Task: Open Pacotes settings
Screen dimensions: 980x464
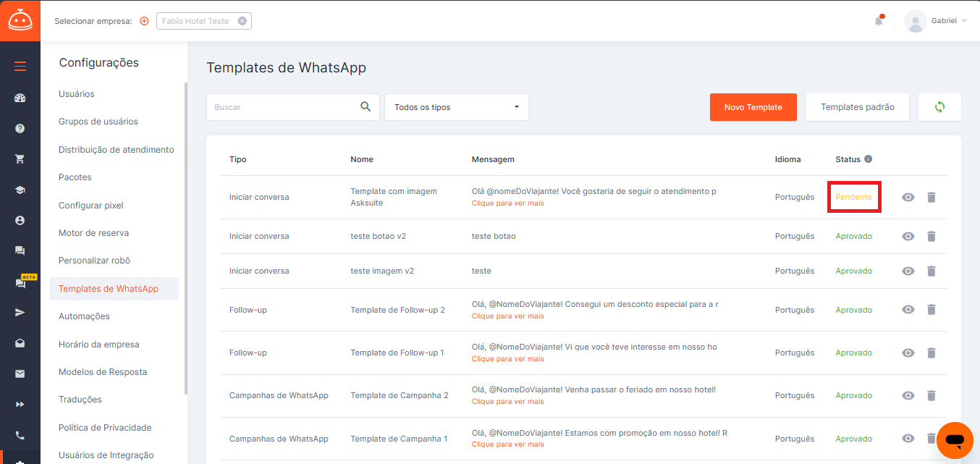Action: [x=75, y=177]
